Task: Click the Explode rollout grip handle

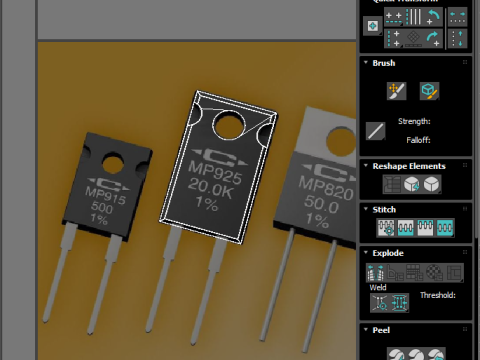Action: point(465,252)
